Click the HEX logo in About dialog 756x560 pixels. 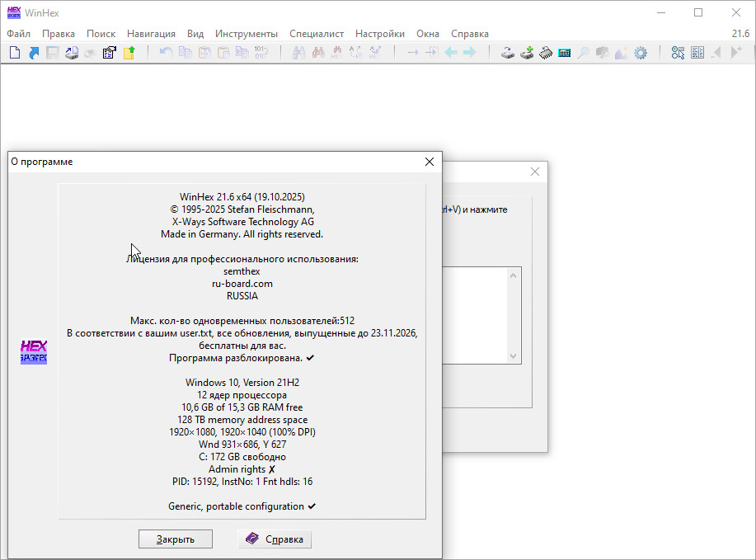pyautogui.click(x=34, y=352)
